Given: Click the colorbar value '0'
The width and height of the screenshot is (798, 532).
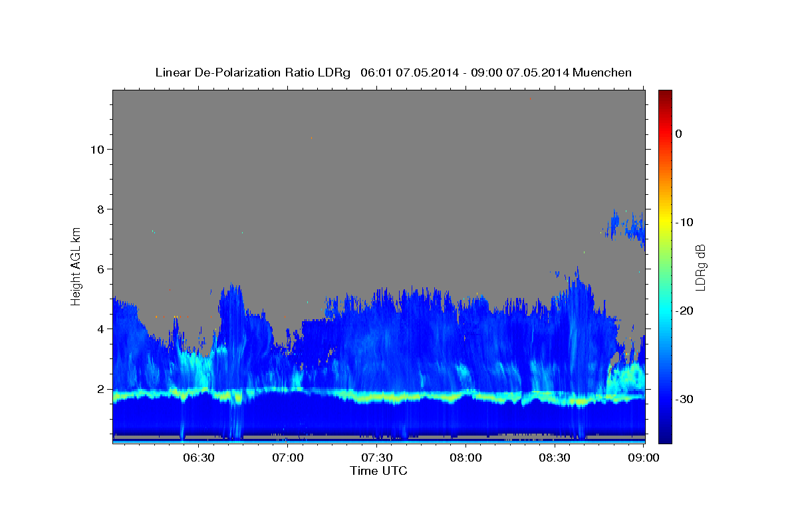Looking at the screenshot, I should (x=679, y=134).
